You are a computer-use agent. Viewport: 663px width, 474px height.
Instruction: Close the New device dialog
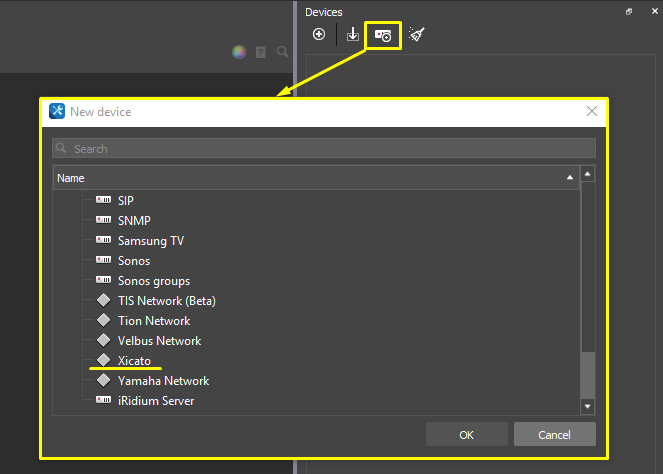592,112
